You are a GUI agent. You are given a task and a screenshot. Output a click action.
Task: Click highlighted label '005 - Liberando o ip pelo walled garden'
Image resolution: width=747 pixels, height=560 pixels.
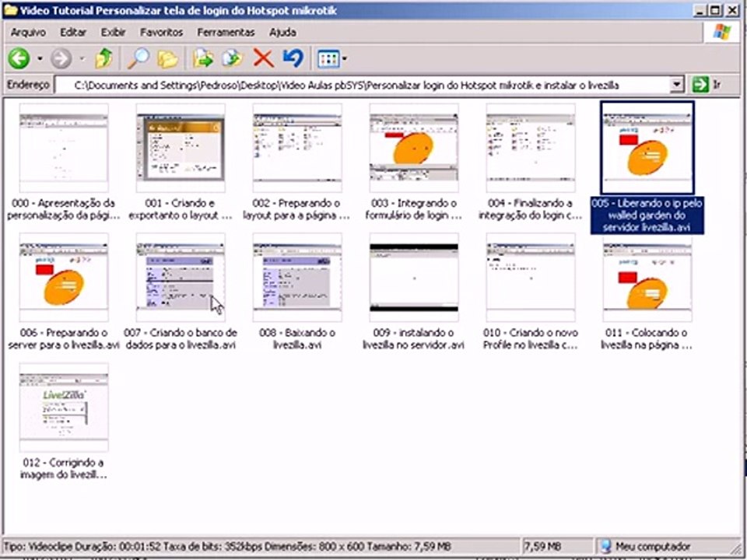point(647,215)
